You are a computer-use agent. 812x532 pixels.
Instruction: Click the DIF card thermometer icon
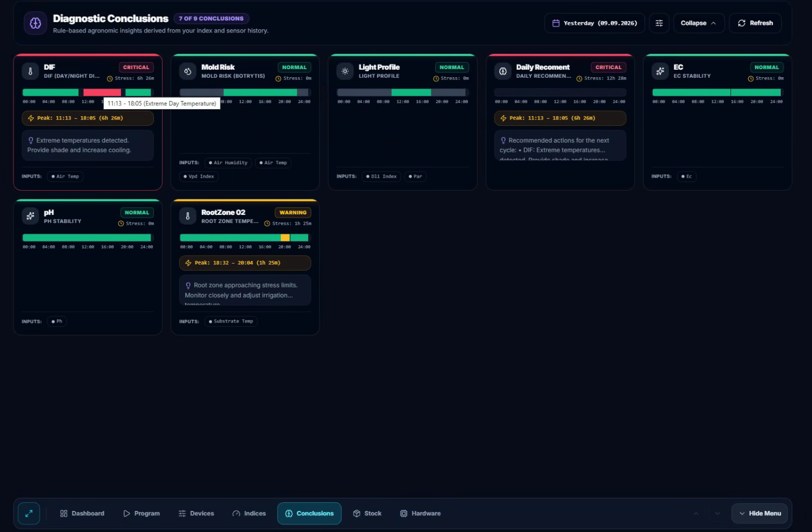tap(30, 71)
